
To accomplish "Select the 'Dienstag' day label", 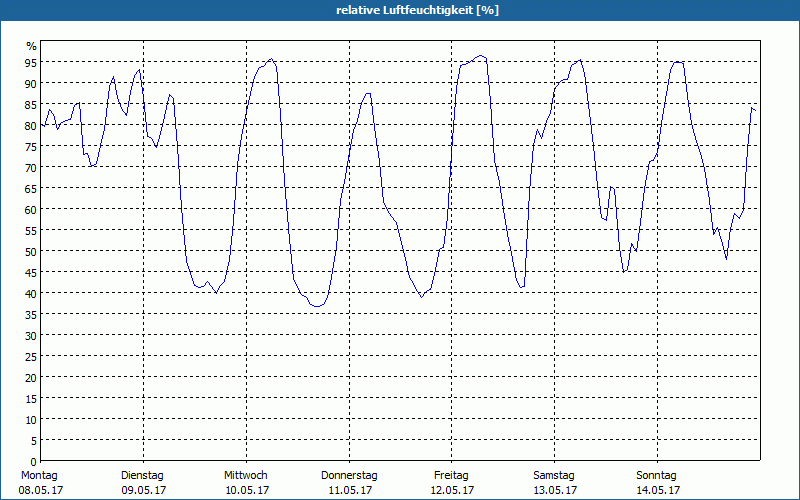I will (x=142, y=475).
